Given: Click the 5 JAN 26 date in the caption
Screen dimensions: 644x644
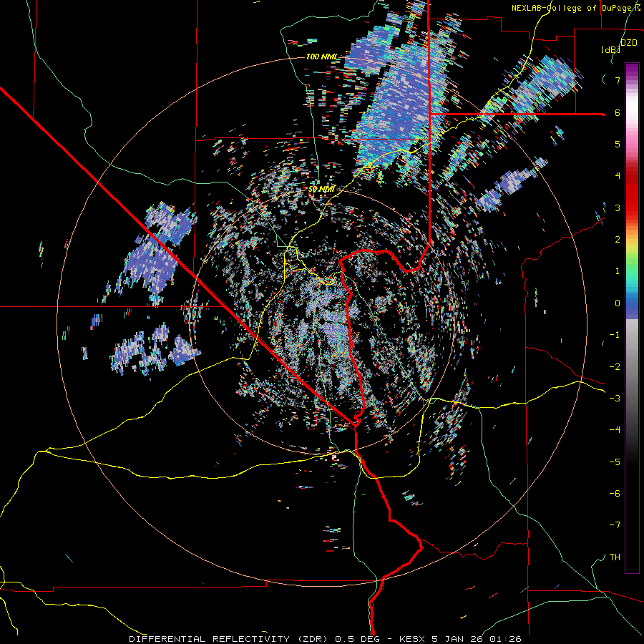Looking at the screenshot, I should tap(459, 639).
